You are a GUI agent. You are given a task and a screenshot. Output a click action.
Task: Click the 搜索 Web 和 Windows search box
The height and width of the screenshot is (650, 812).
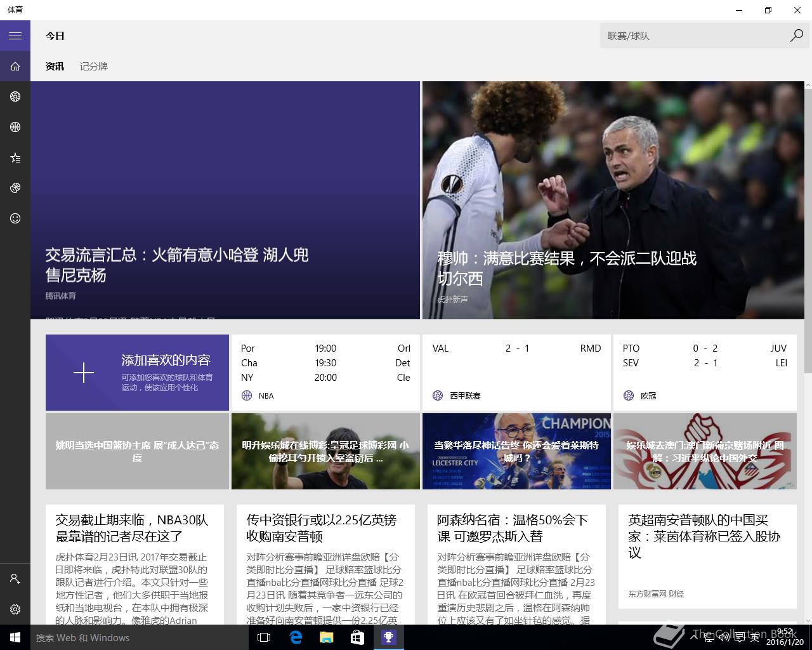[x=138, y=637]
